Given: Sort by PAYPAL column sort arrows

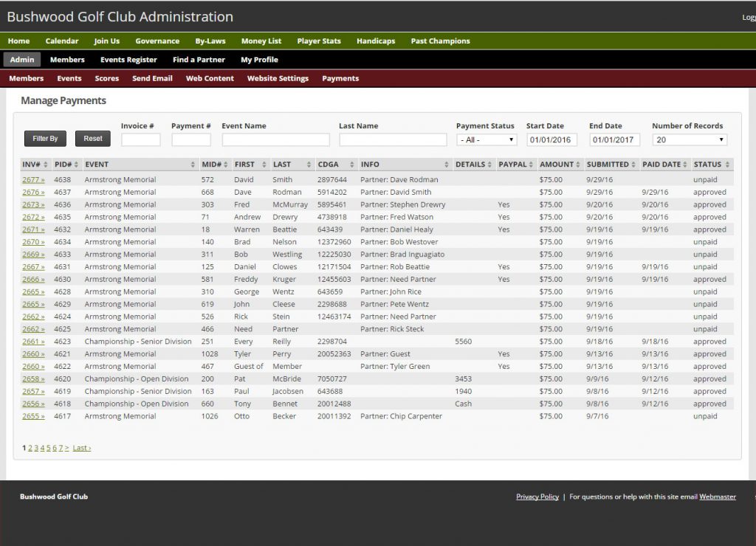Looking at the screenshot, I should 531,165.
